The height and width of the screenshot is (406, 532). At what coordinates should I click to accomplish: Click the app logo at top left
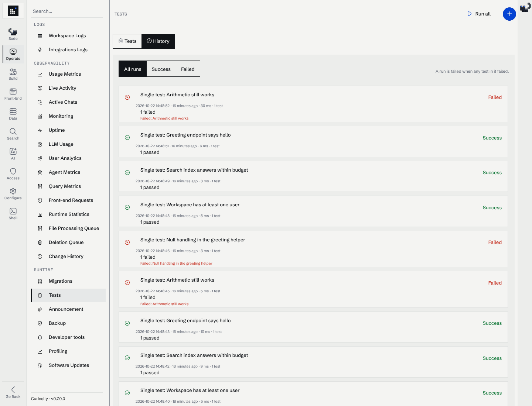coord(13,11)
